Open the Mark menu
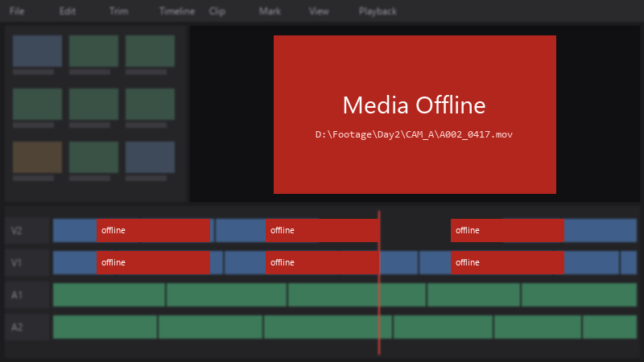The width and height of the screenshot is (644, 362). point(270,11)
